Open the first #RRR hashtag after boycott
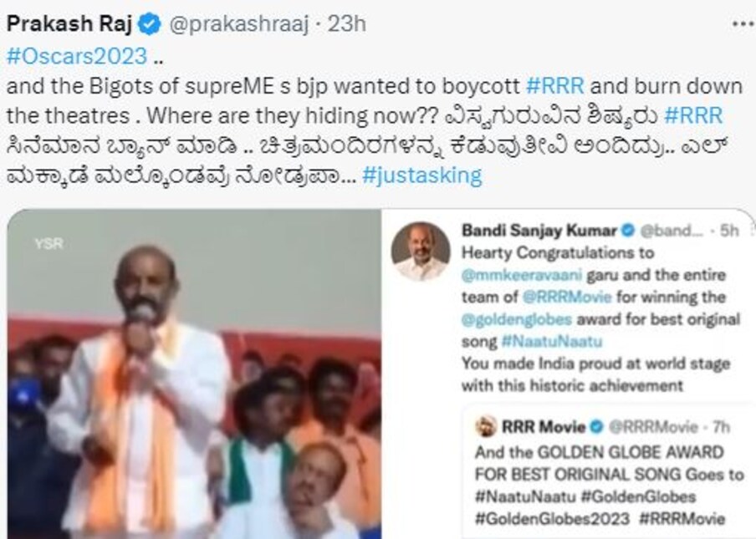 (555, 86)
